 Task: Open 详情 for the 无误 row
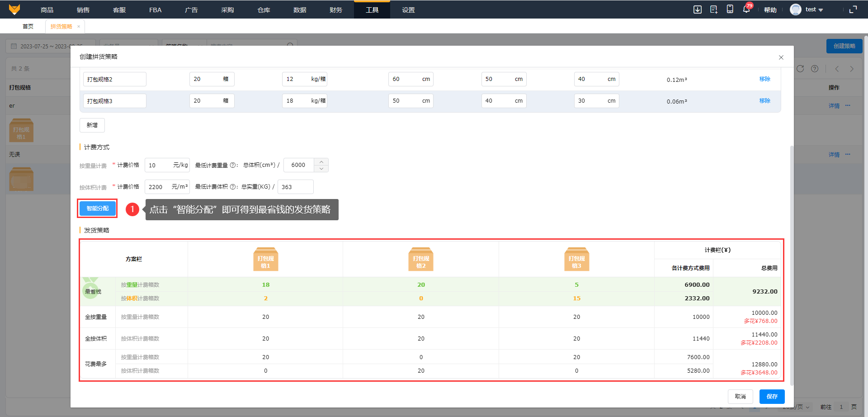834,154
